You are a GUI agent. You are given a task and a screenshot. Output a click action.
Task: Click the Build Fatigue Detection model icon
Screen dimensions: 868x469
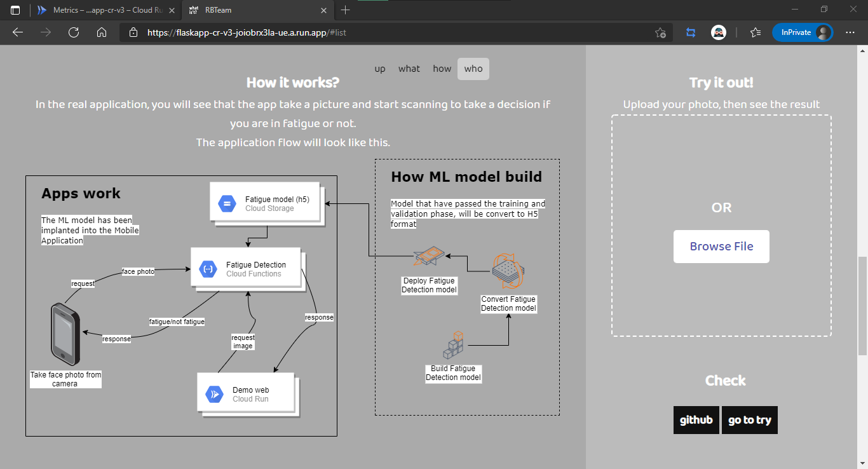pyautogui.click(x=453, y=346)
